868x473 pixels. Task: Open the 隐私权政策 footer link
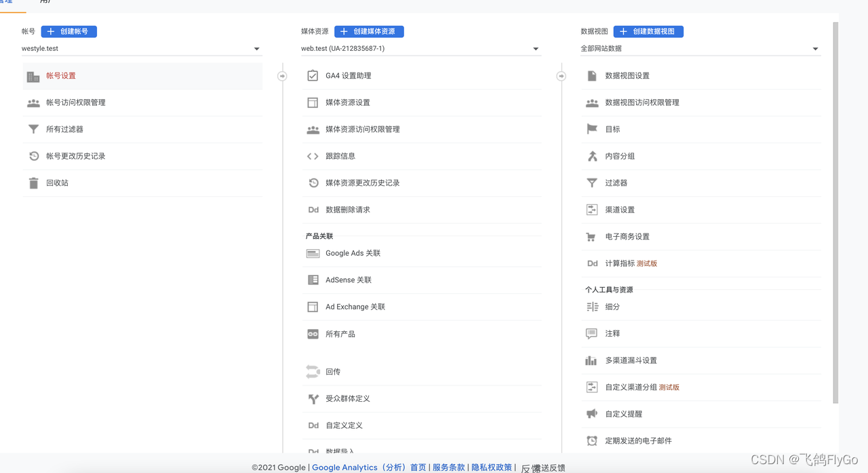492,468
